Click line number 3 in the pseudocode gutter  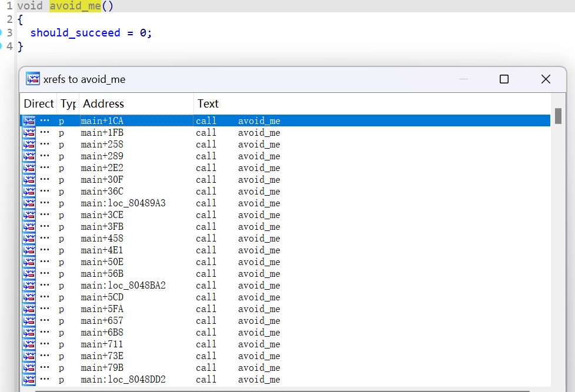coord(9,33)
